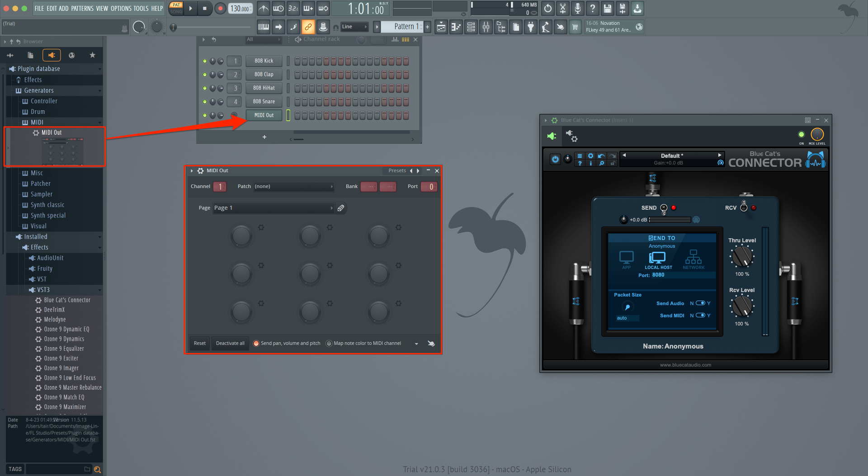Open the metronome toggle icon
868x476 pixels.
coord(264,8)
